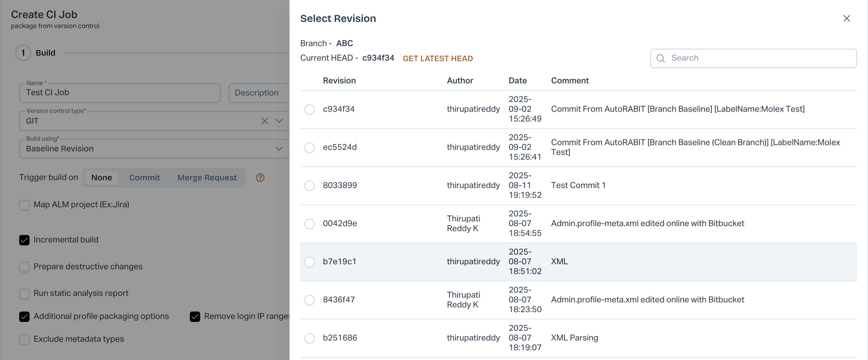Check Map ALM project option

tap(24, 205)
